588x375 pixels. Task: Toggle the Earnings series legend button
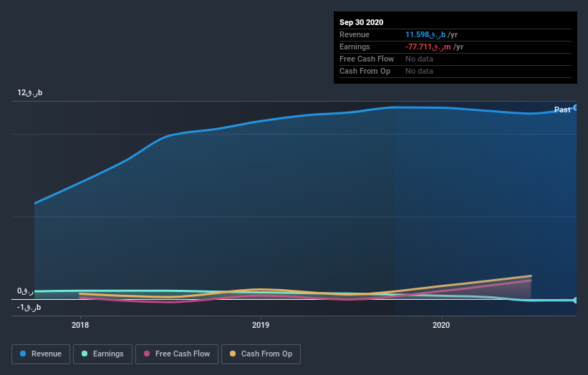point(102,354)
